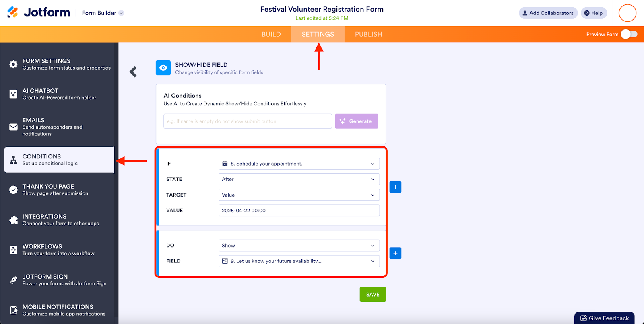Open the Form Builder dropdown menu

click(x=103, y=13)
